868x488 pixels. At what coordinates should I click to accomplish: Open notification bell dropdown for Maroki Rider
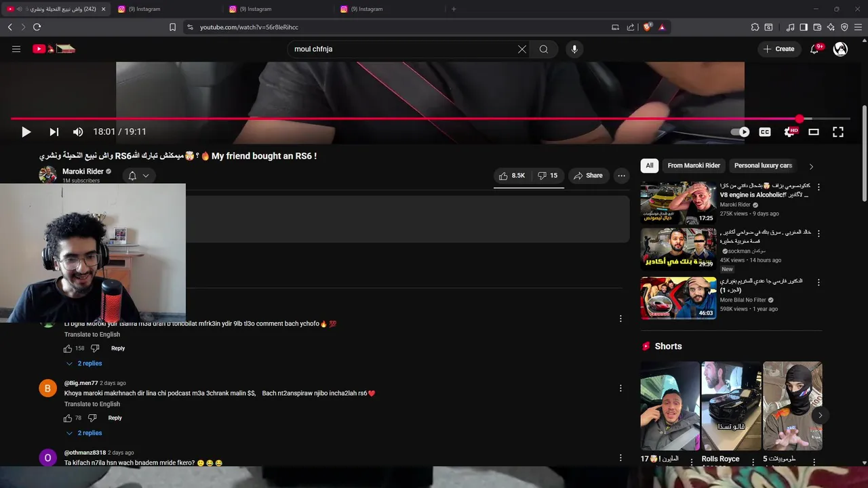pos(138,176)
